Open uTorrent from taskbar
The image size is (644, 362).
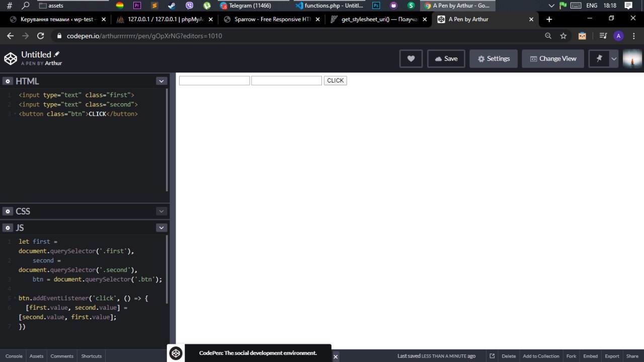pyautogui.click(x=207, y=6)
